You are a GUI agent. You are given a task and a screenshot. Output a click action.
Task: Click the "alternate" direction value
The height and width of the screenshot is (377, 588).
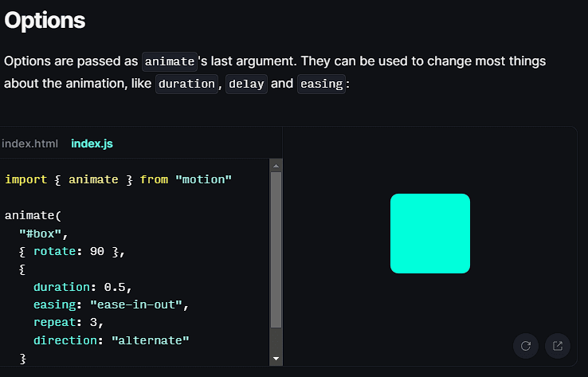150,340
